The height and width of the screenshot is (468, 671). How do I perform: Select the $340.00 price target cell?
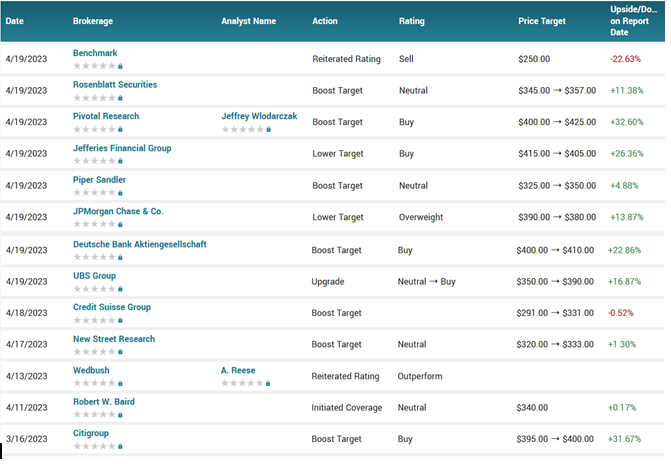[532, 408]
